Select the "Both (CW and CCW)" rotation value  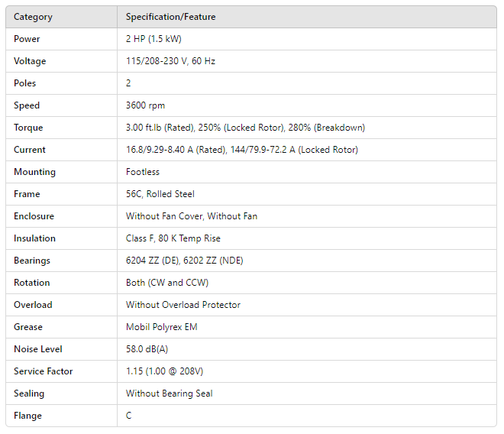pyautogui.click(x=167, y=283)
